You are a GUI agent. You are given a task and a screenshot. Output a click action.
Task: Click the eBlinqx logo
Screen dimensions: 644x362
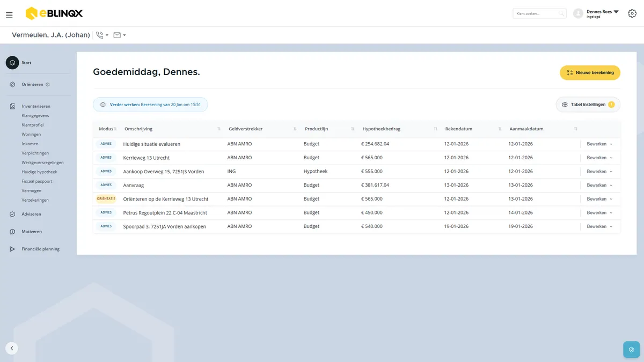54,13
